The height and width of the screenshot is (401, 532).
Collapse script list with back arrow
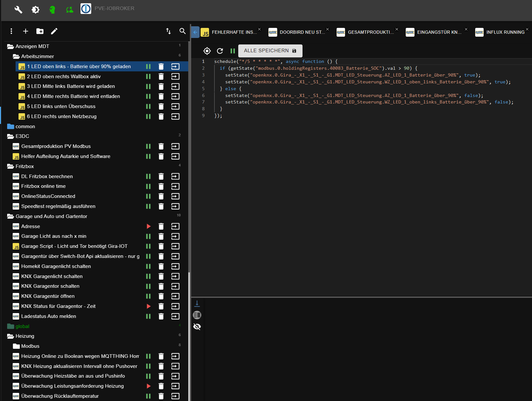point(195,32)
